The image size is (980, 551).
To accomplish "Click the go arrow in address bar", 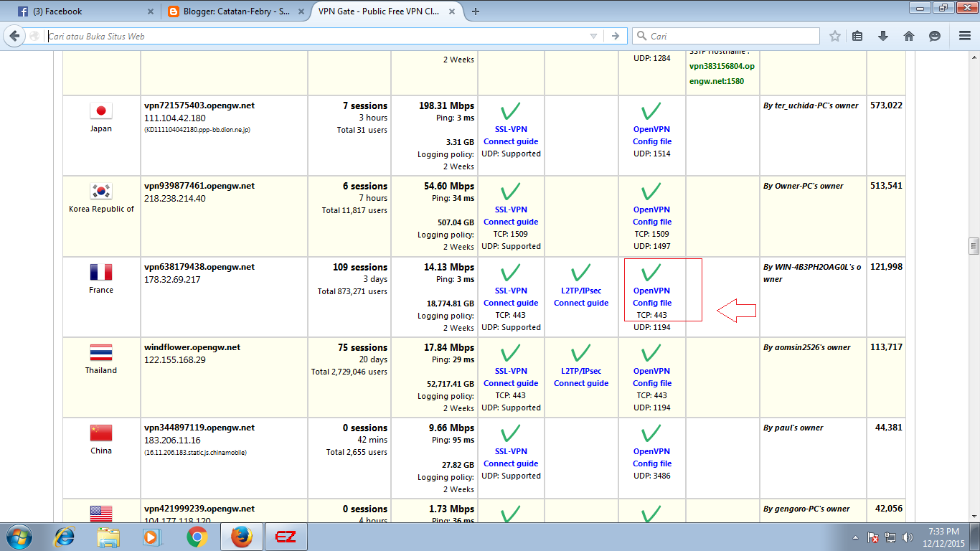I will click(615, 36).
